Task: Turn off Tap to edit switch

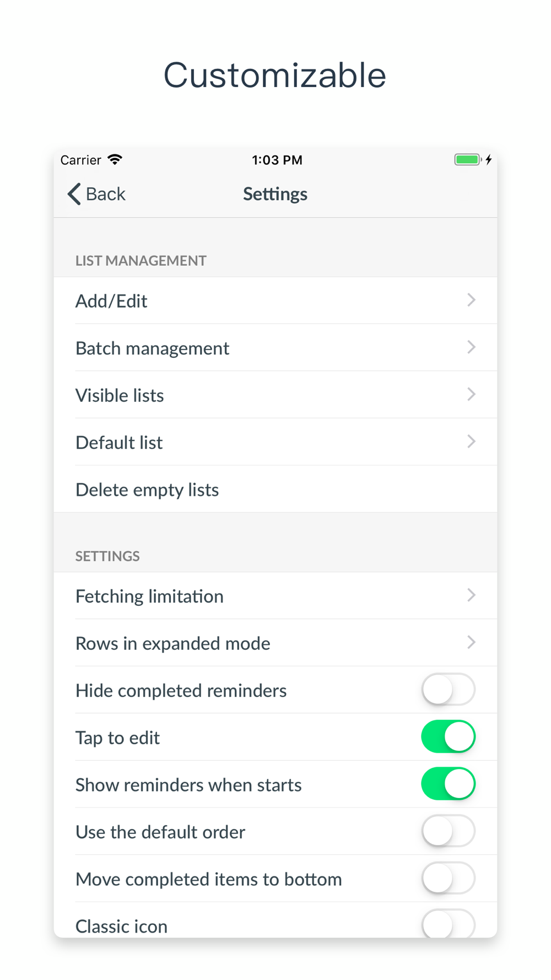Action: 448,737
